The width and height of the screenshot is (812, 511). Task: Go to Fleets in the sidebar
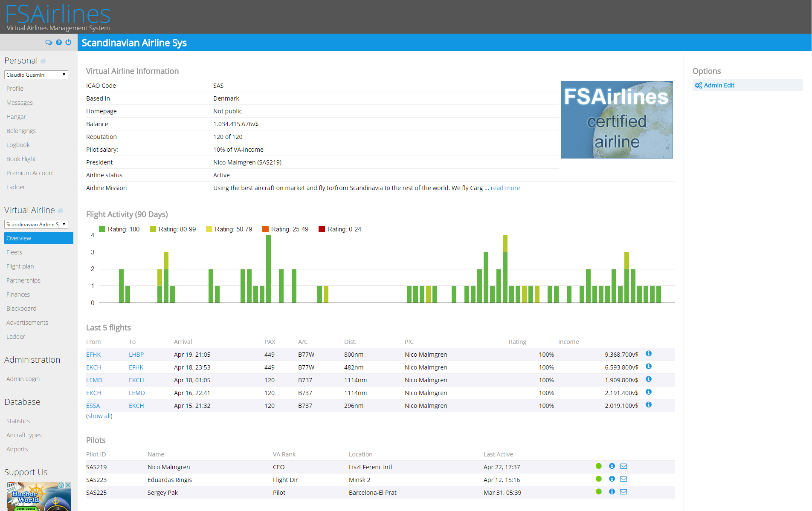coord(14,252)
